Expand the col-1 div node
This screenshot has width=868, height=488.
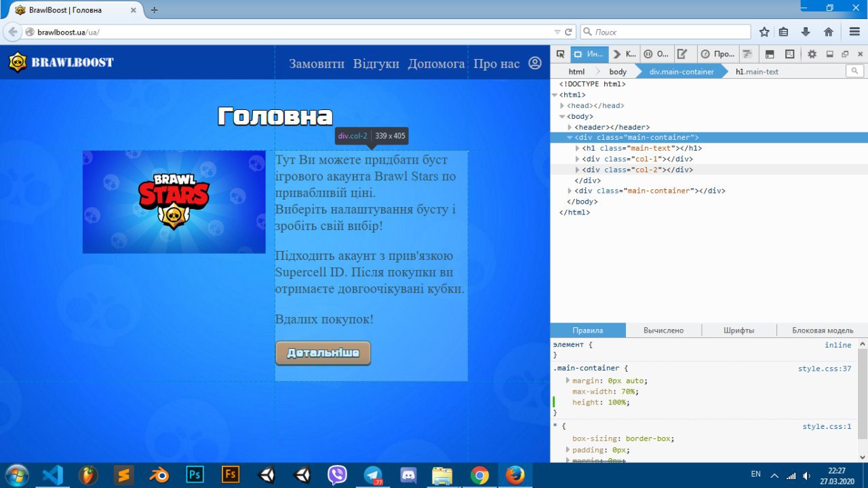(x=577, y=159)
